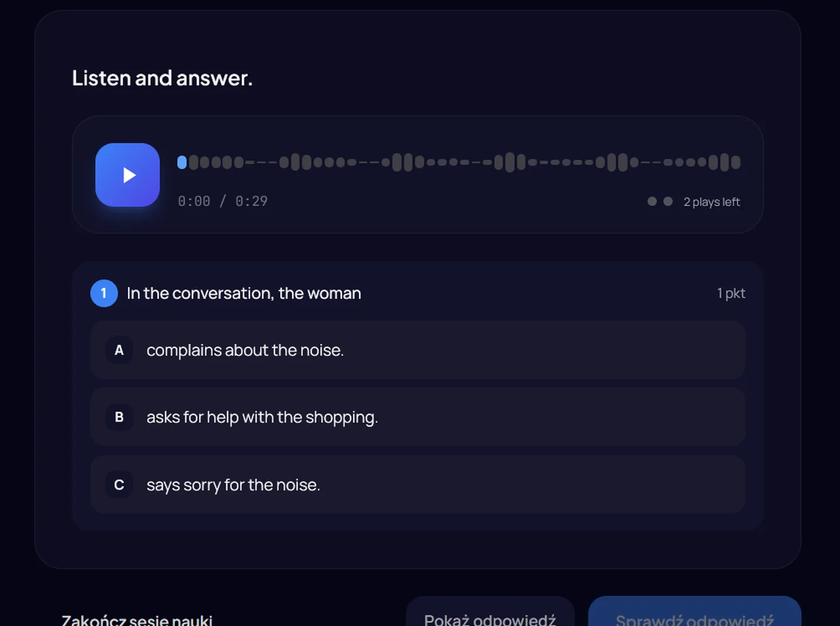This screenshot has height=626, width=840.
Task: Click the question number 1 badge
Action: (104, 293)
